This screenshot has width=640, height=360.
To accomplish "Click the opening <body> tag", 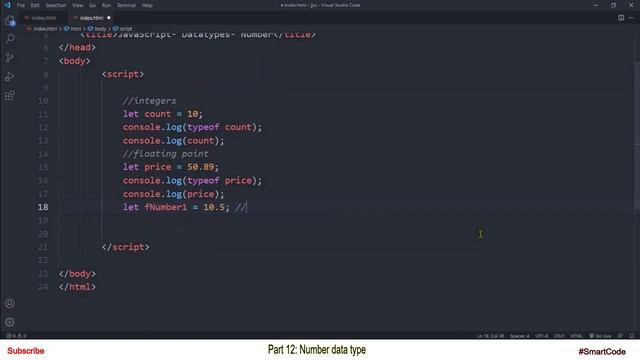I will (x=74, y=61).
